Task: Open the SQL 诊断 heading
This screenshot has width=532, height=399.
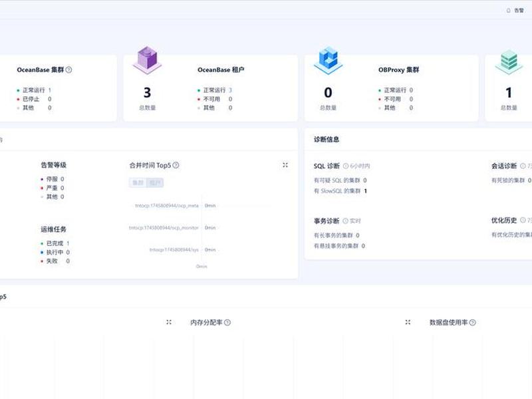Action: pos(327,166)
